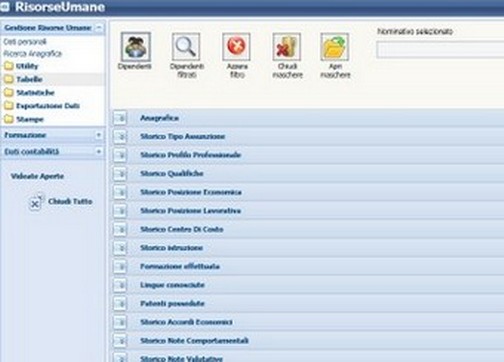Click the Dipendenti filtrati magnifier icon
The image size is (504, 362).
186,47
